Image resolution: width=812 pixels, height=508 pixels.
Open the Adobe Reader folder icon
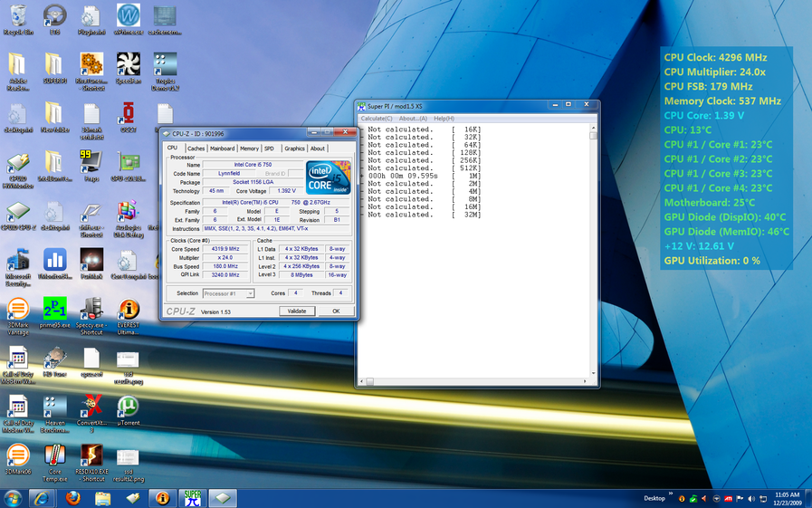17,72
